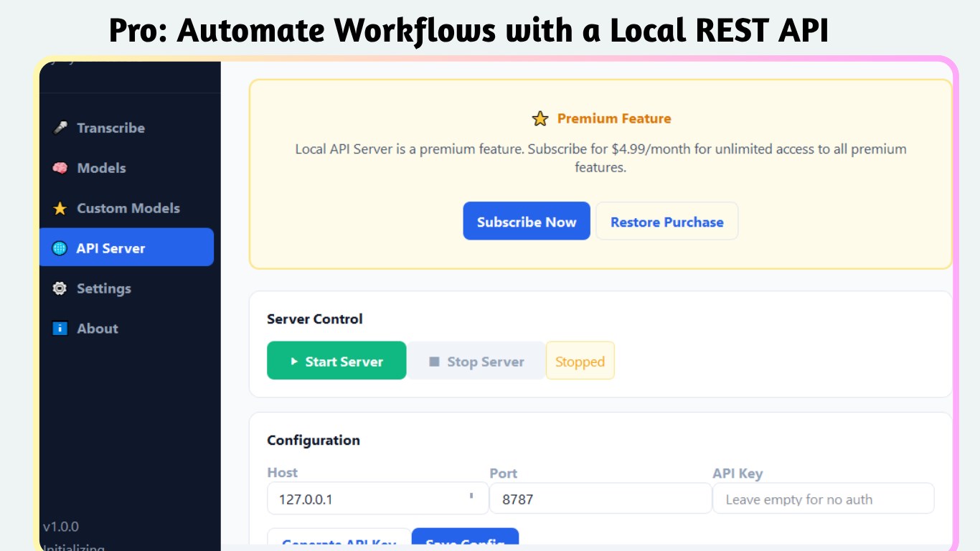Start the local API server
This screenshot has height=551, width=980.
click(336, 360)
